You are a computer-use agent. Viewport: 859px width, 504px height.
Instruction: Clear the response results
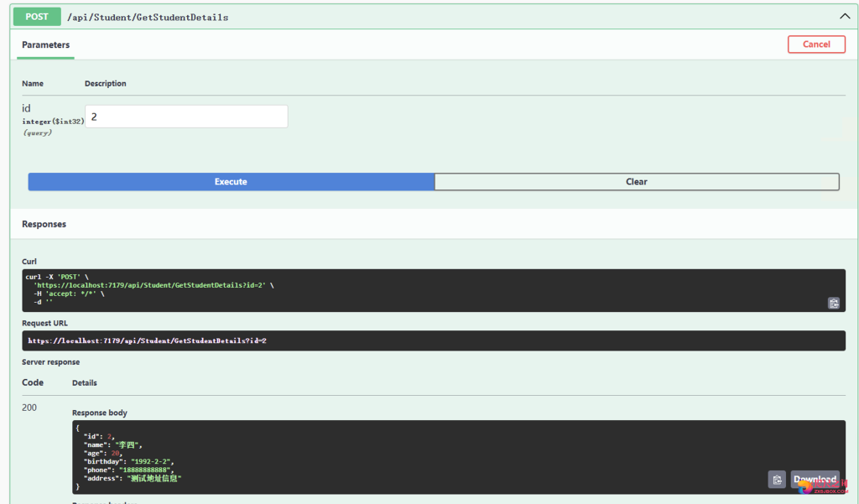(x=637, y=182)
